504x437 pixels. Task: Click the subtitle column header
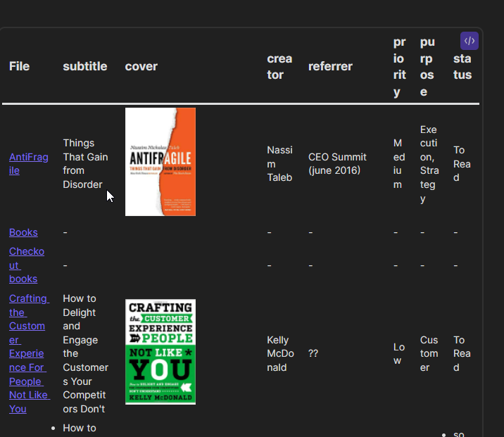point(85,67)
